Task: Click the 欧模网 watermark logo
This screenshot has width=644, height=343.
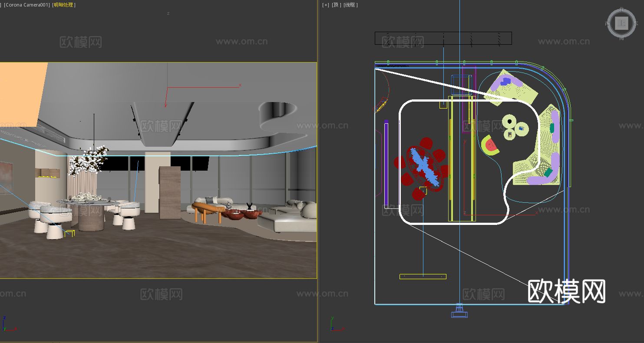Action: click(567, 291)
